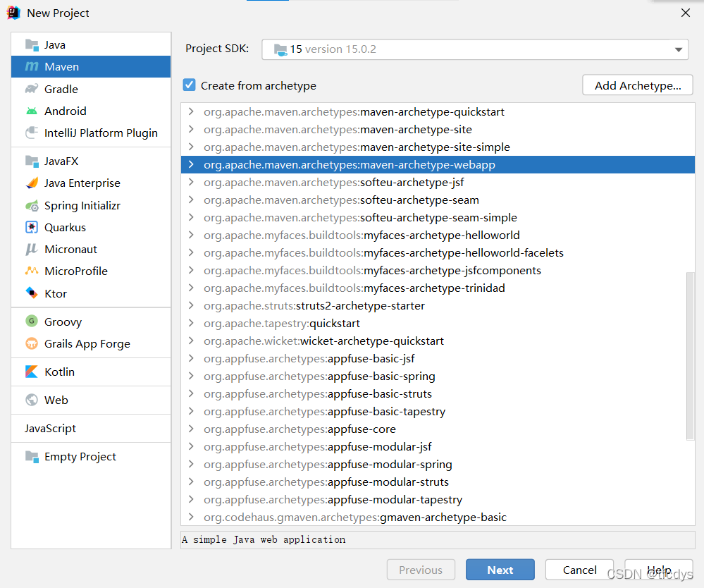Click the archetype list vertical scrollbar
This screenshot has width=704, height=588.
690,356
